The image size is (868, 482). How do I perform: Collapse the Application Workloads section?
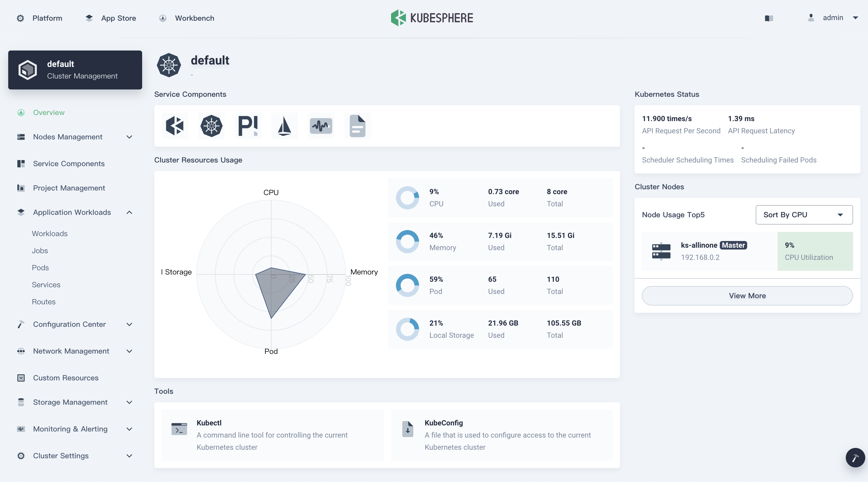[129, 212]
